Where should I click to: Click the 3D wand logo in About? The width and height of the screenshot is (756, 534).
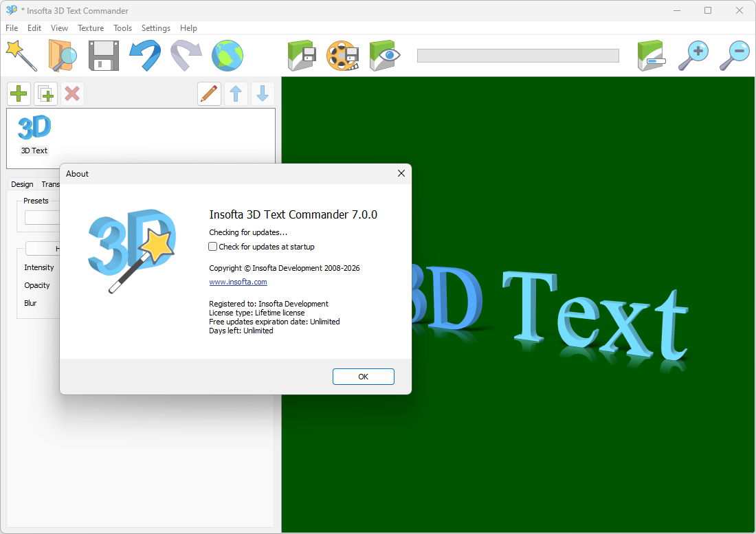coord(132,251)
